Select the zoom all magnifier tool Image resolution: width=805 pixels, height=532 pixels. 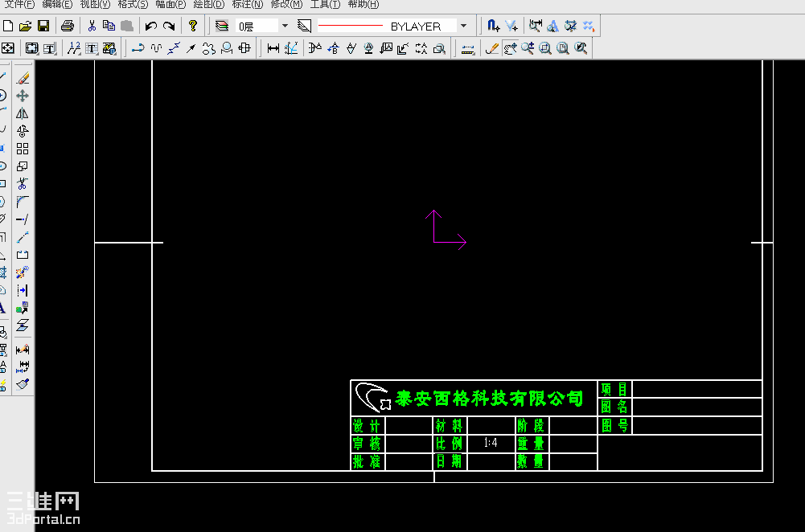[563, 48]
